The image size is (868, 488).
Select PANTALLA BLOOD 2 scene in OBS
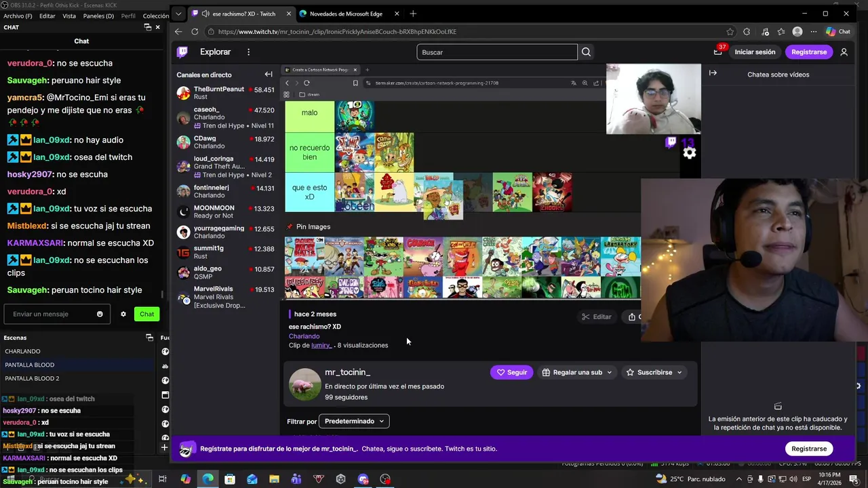point(32,378)
